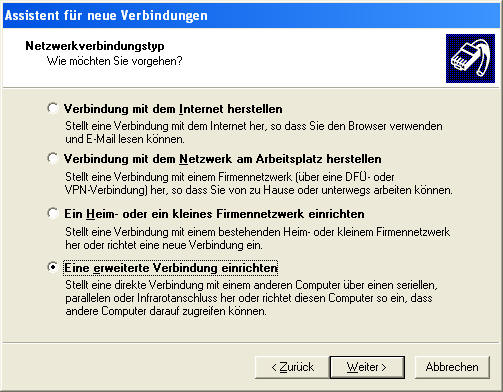Select the Internet connection radio button
503x392 pixels.
53,108
